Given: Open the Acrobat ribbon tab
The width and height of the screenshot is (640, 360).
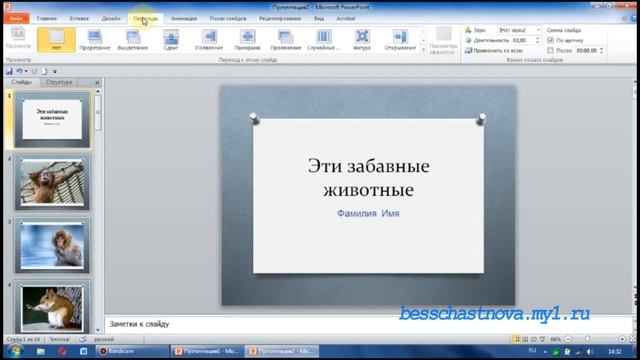Looking at the screenshot, I should (346, 18).
